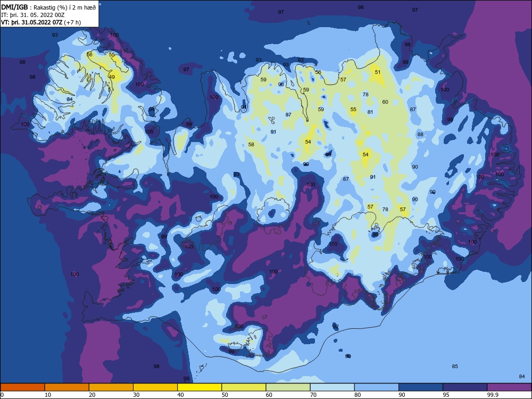Click the humidity value '58' on the map
This screenshot has width=532, height=399.
pyautogui.click(x=251, y=145)
